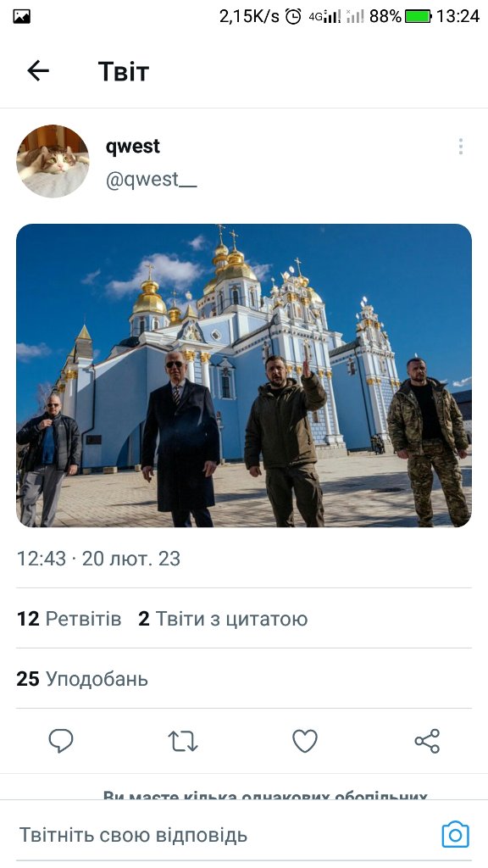Tap the share icon
Image resolution: width=488 pixels, height=868 pixels.
[x=427, y=741]
